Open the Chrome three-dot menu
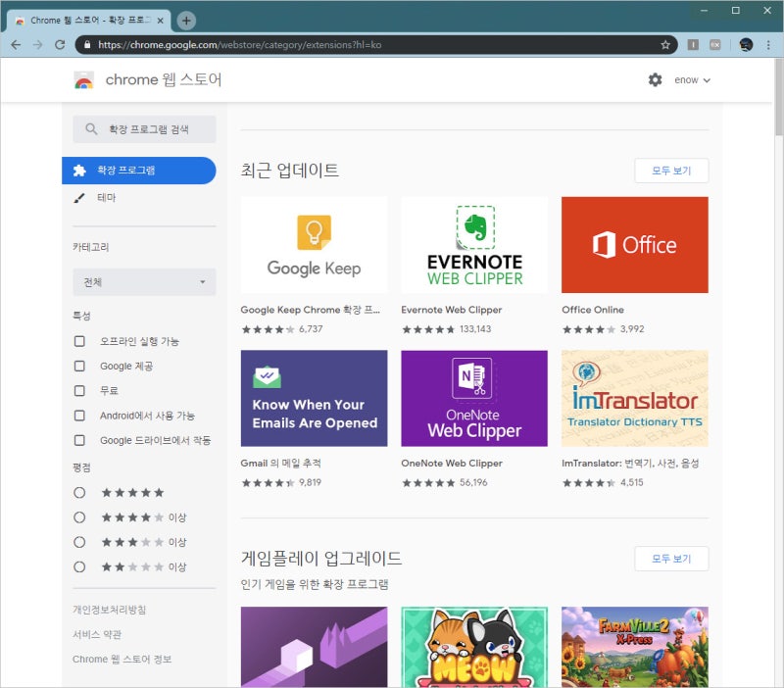This screenshot has width=784, height=688. coord(768,45)
